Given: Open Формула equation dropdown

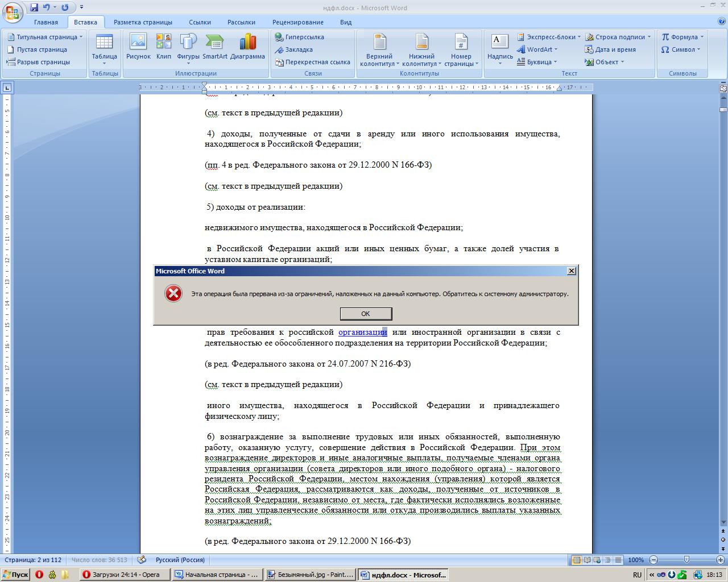Looking at the screenshot, I should point(682,37).
